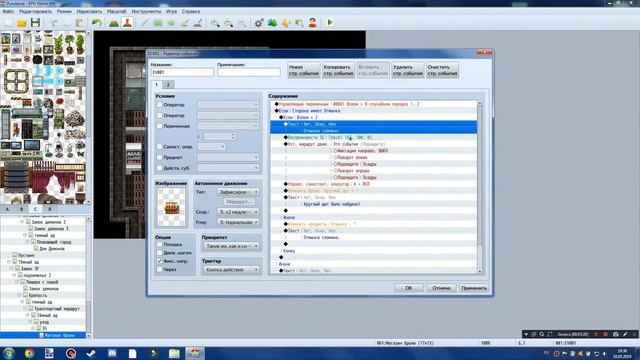Click the Отмена cancel button

[x=441, y=288]
